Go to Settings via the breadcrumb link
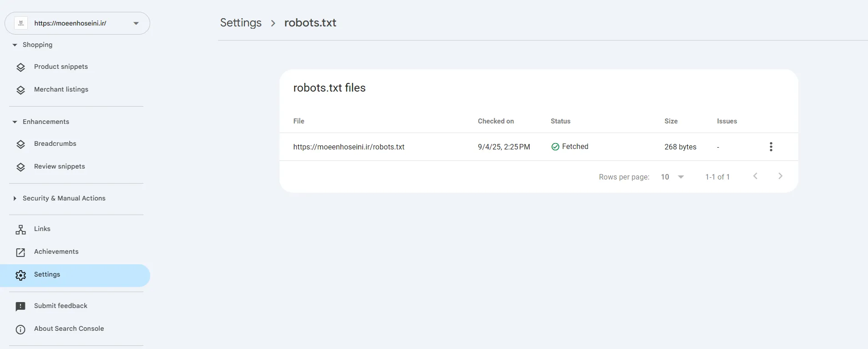Screen dimensions: 868x349 tap(241, 23)
